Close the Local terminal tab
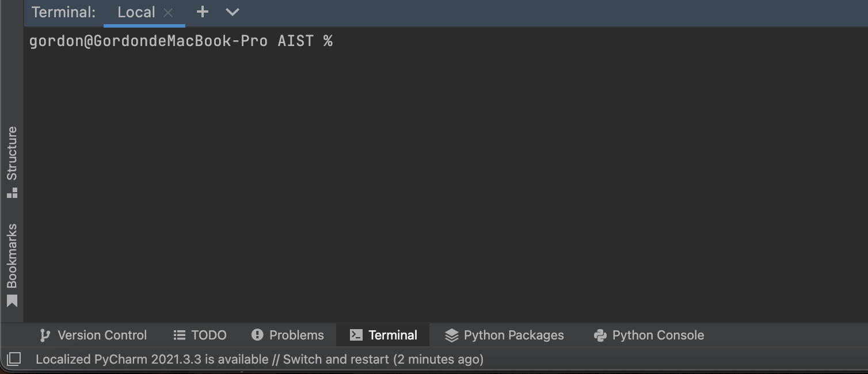The height and width of the screenshot is (374, 868). tap(168, 13)
